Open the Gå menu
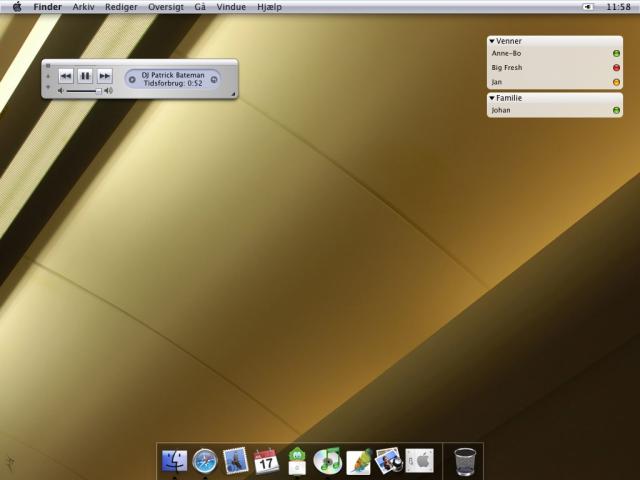Viewport: 640px width, 480px height. pyautogui.click(x=200, y=7)
